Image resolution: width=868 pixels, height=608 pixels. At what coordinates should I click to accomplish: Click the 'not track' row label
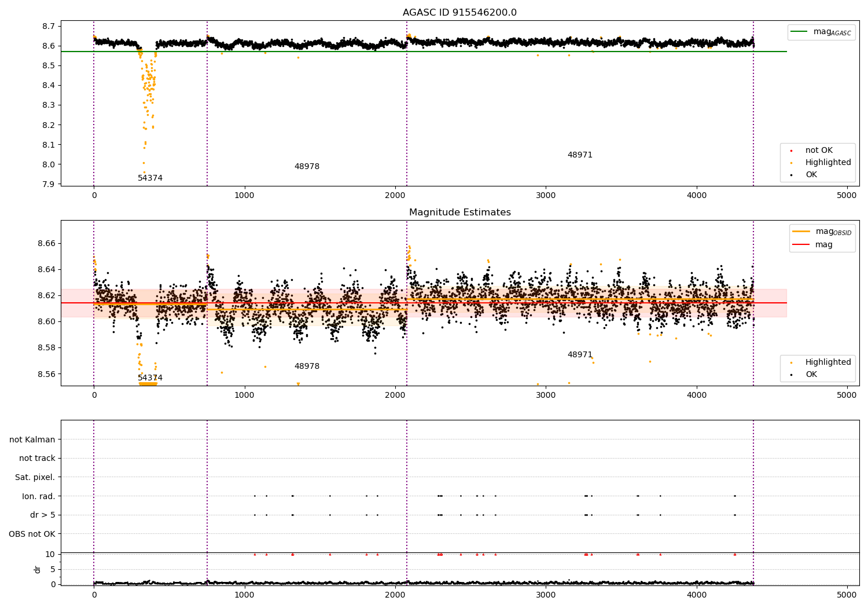click(37, 459)
